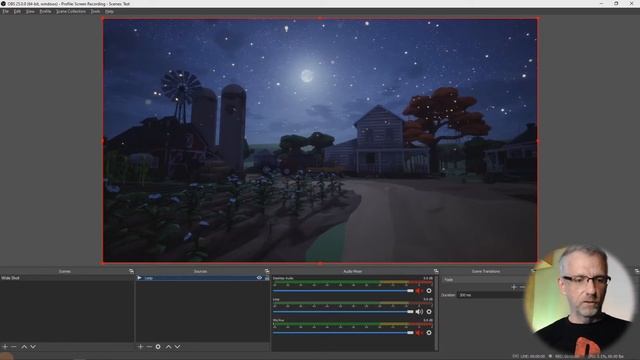The width and height of the screenshot is (640, 360).
Task: Open Mic/Aux settings gear
Action: click(429, 333)
